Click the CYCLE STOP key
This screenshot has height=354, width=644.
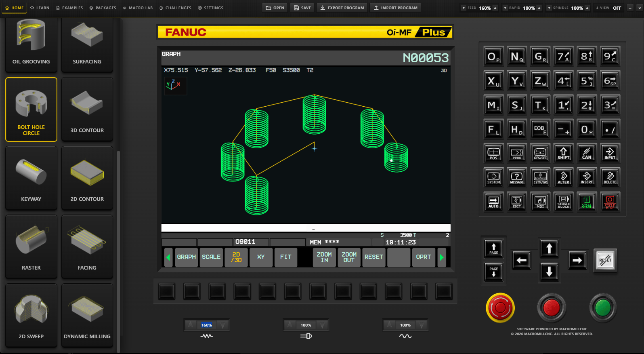tap(610, 201)
